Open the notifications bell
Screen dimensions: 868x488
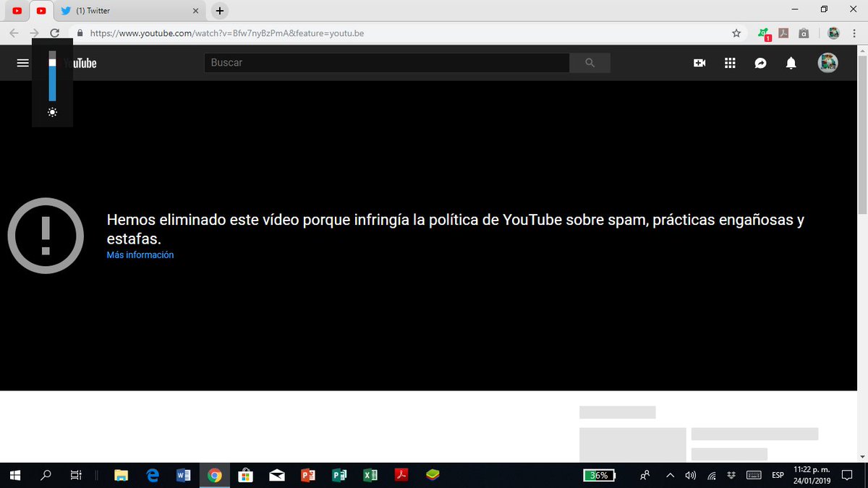[791, 63]
